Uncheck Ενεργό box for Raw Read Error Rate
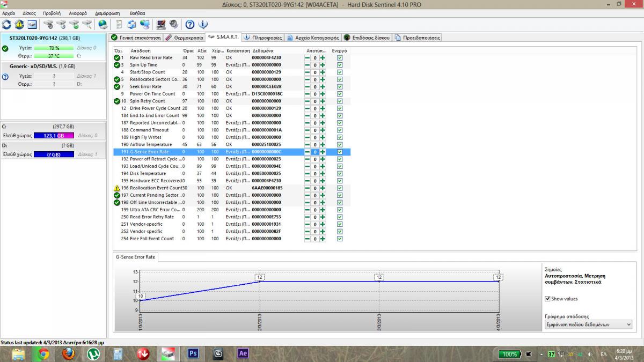The height and width of the screenshot is (362, 644). [x=340, y=57]
